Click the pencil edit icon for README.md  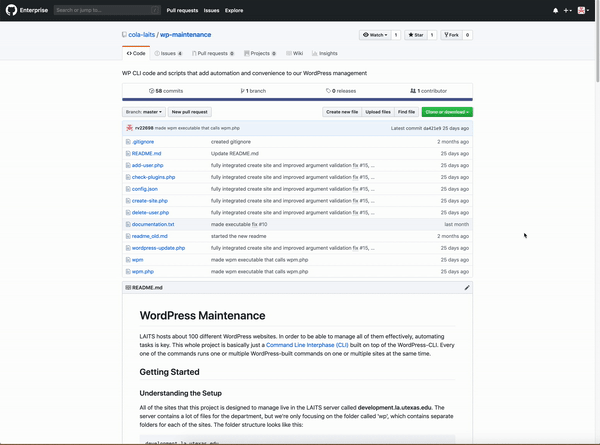[467, 287]
